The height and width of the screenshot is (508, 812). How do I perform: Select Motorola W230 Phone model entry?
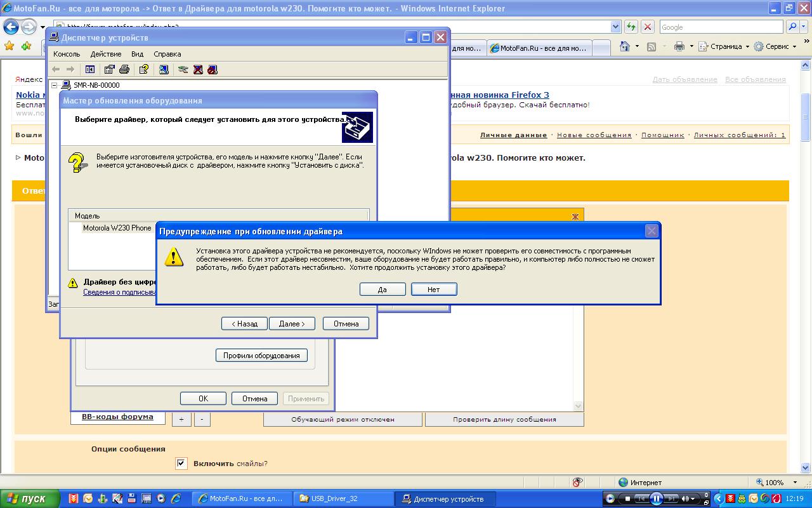(117, 228)
